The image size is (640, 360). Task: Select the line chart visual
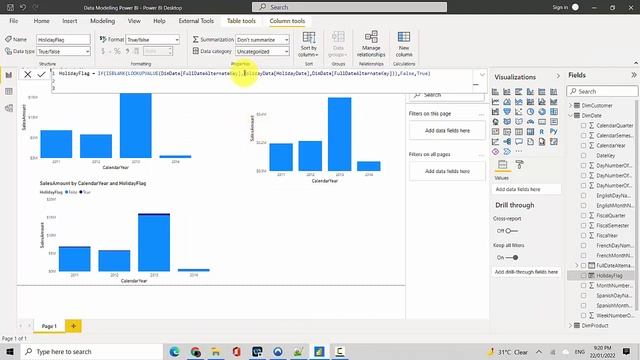pyautogui.click(x=495, y=102)
